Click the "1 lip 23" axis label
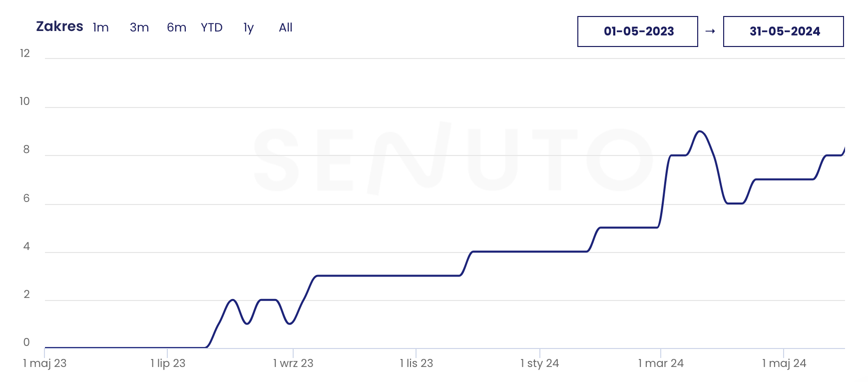The height and width of the screenshot is (382, 868). 168,363
